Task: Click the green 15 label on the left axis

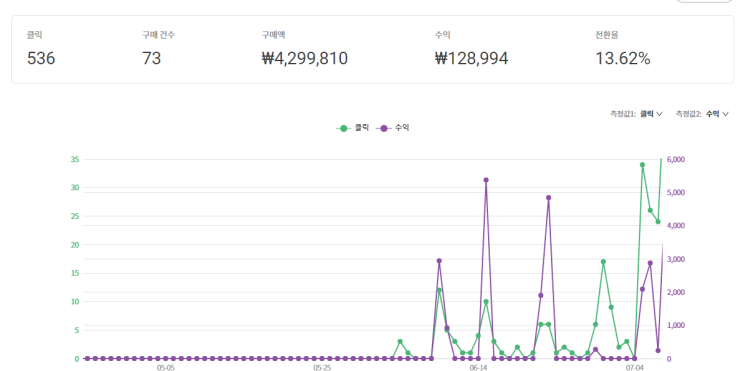Action: [x=74, y=273]
